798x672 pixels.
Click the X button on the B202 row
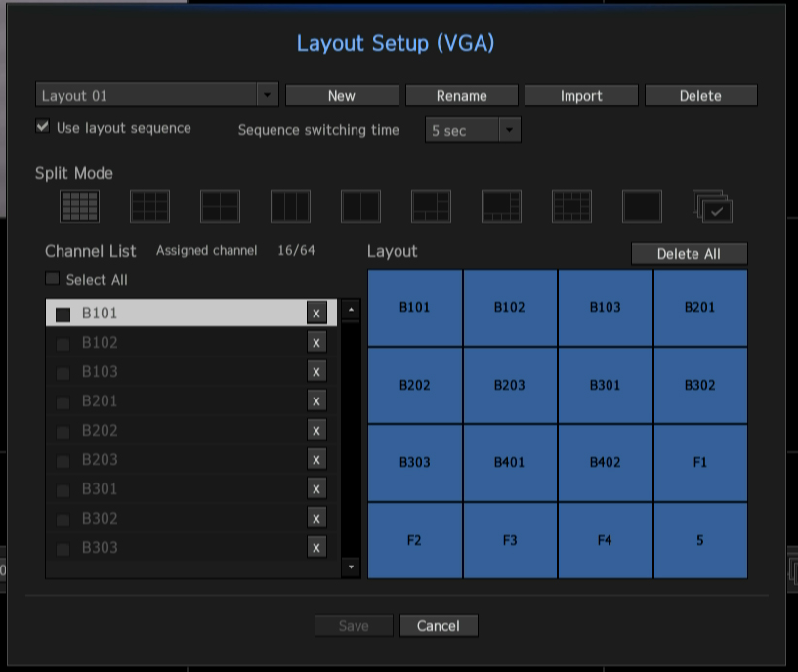(x=316, y=430)
